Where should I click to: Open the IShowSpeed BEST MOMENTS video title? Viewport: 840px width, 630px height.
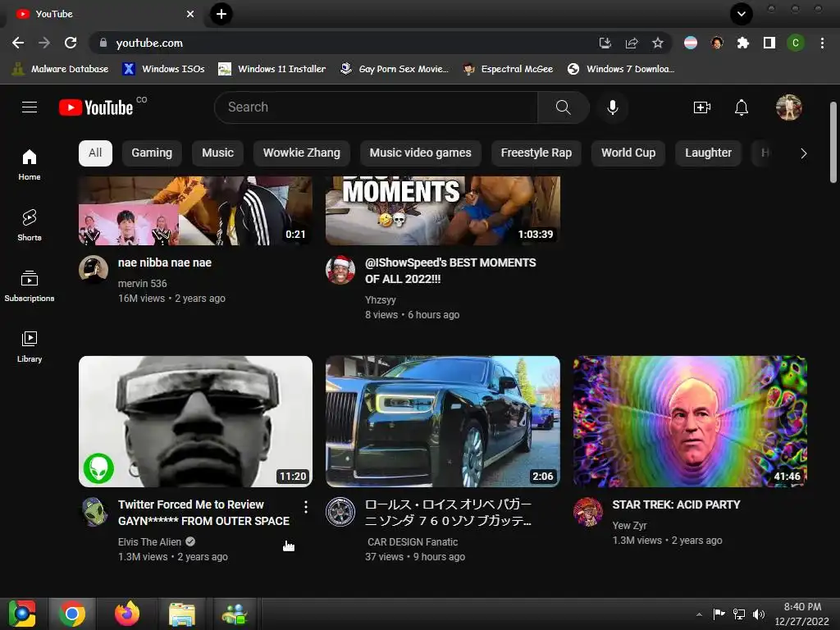(x=450, y=271)
